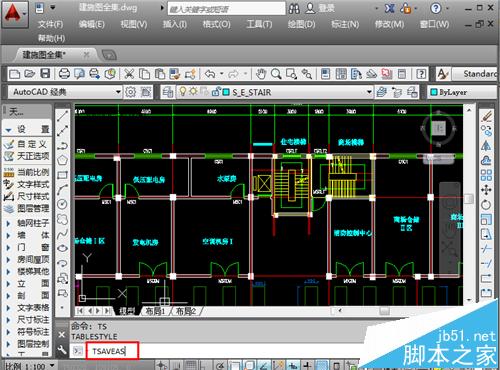Open the Layer Properties Manager icon

click(x=168, y=92)
